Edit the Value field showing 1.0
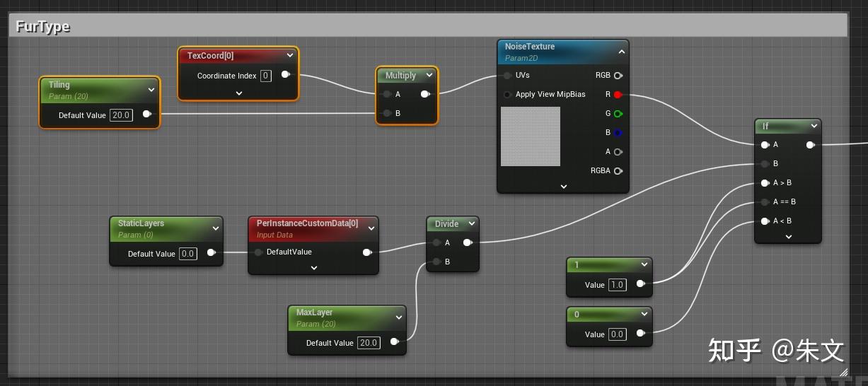Viewport: 868px width, 386px height. pyautogui.click(x=618, y=284)
